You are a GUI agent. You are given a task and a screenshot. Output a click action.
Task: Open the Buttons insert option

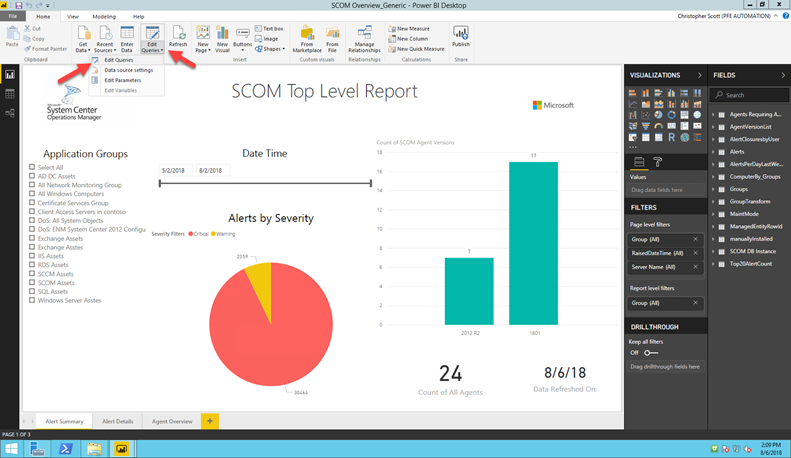coord(242,39)
